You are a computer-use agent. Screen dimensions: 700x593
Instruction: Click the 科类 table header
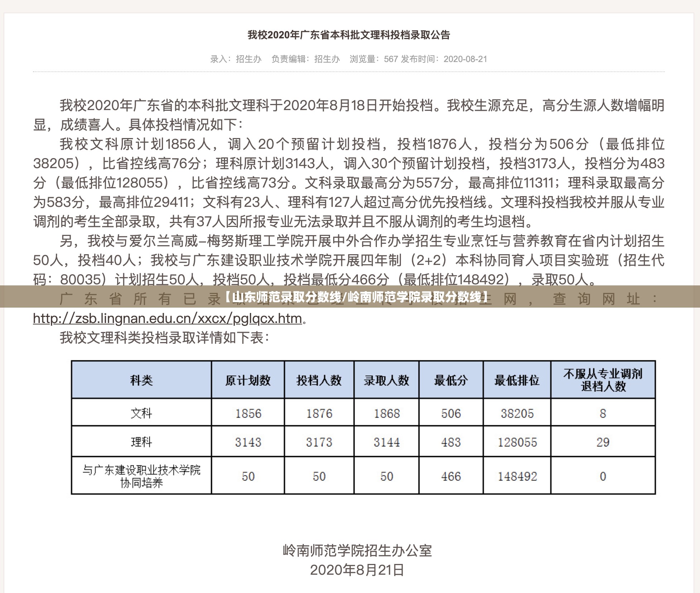(x=142, y=380)
